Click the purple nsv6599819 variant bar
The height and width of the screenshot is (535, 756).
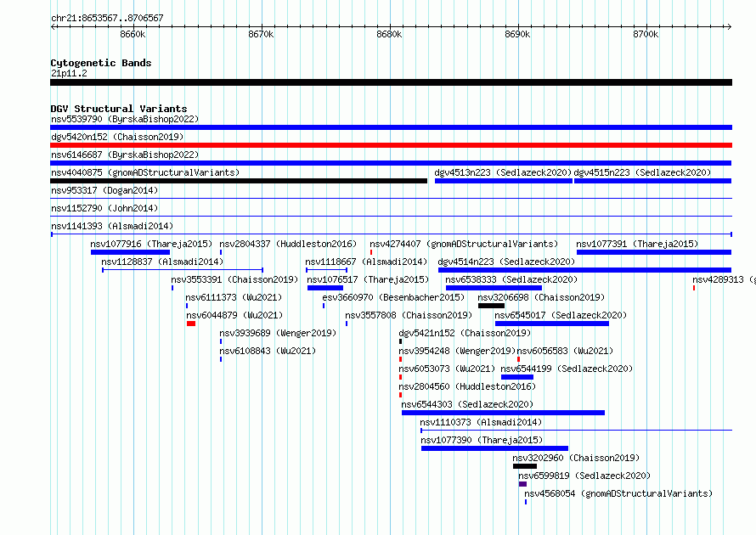click(522, 484)
